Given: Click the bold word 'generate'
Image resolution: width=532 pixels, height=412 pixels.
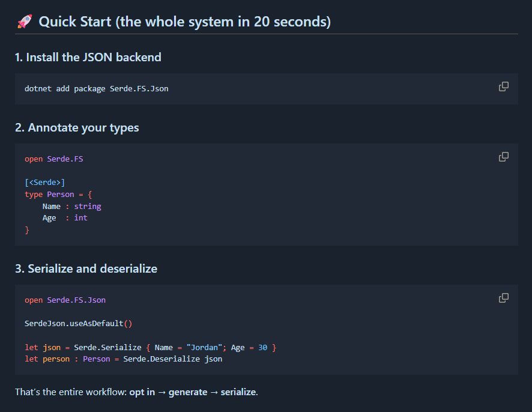Looking at the screenshot, I should click(187, 392).
